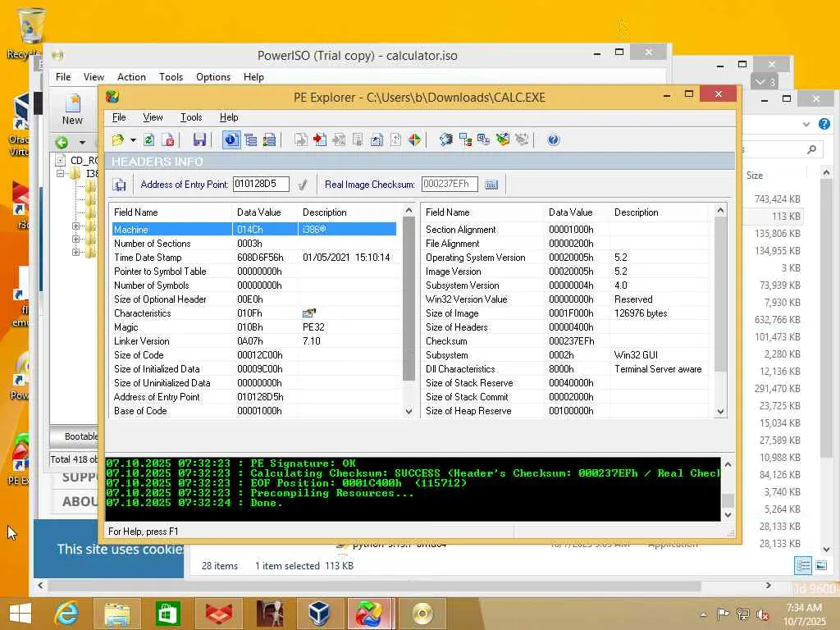Click the green brush tool toolbar icon
840x630 pixels.
tap(503, 140)
